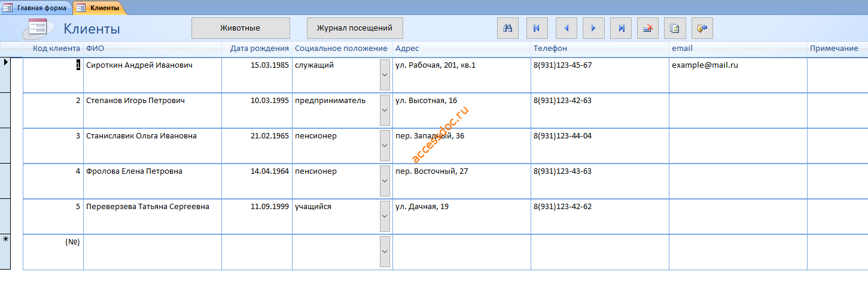Viewport: 868px width, 293px height.
Task: Click birth date 10.03.1995
Action: coord(270,101)
